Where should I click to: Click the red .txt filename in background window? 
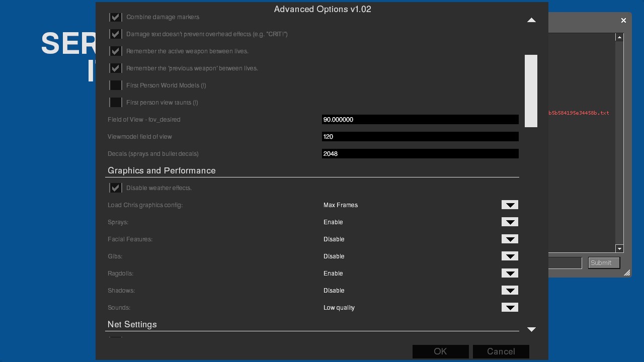[x=579, y=113]
